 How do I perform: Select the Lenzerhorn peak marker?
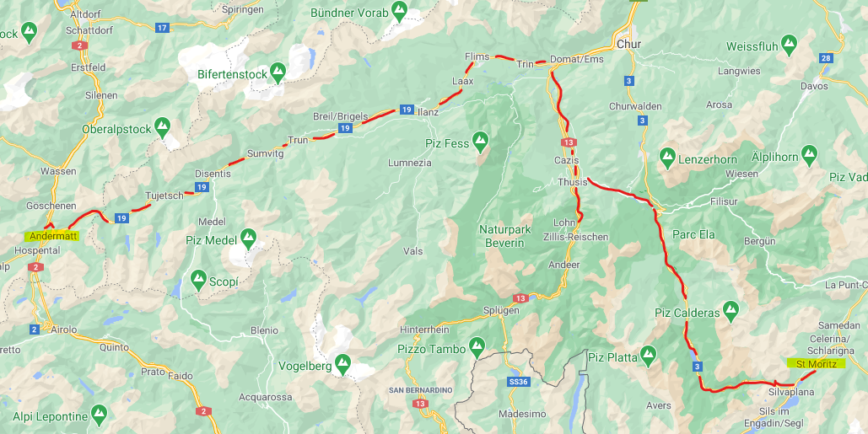click(x=667, y=157)
